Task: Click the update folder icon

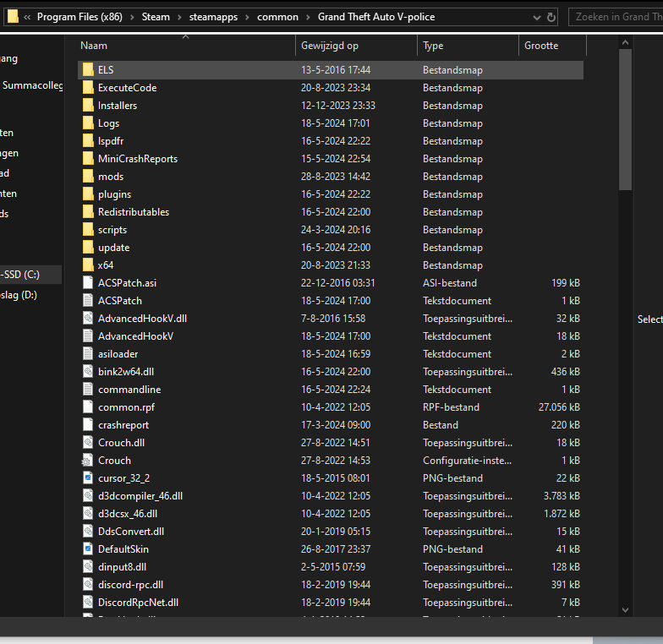Action: pos(88,247)
